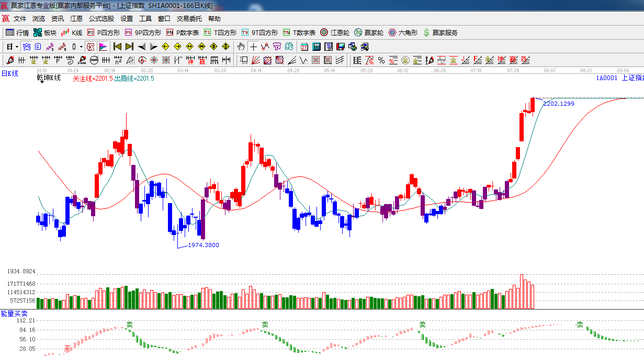Open the 江恩 menu
Screen dimensions: 644x357
pos(76,18)
